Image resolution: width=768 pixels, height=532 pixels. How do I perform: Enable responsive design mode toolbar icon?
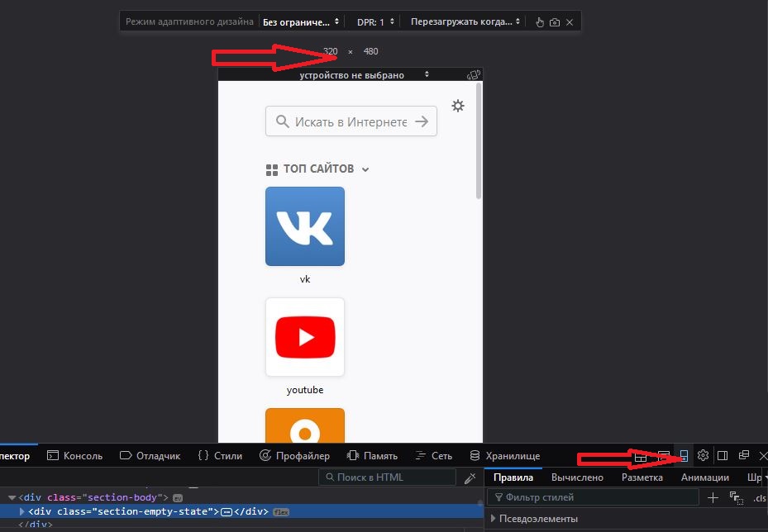click(x=684, y=456)
